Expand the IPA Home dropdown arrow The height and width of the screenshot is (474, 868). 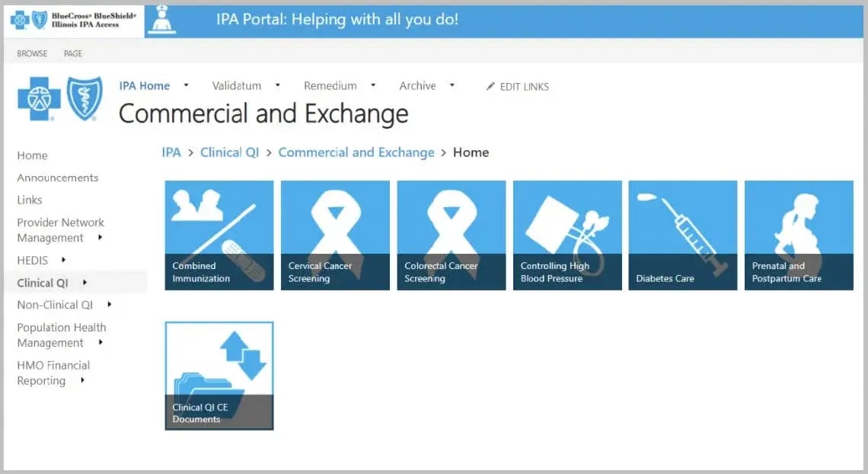pyautogui.click(x=187, y=85)
